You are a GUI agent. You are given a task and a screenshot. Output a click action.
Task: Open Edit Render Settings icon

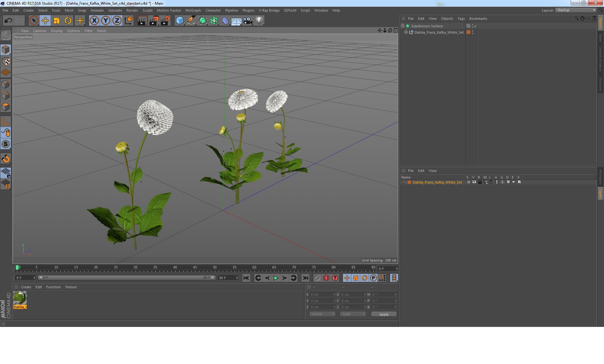click(x=165, y=21)
